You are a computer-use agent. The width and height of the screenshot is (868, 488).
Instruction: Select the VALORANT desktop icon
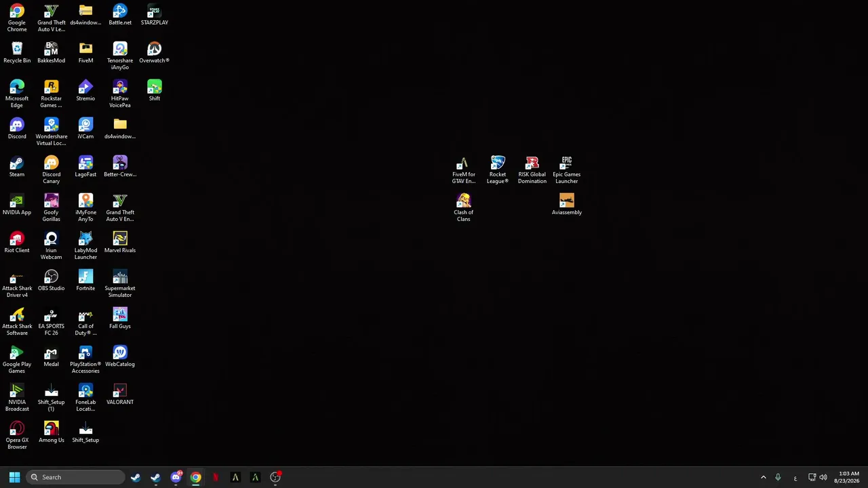coord(120,394)
